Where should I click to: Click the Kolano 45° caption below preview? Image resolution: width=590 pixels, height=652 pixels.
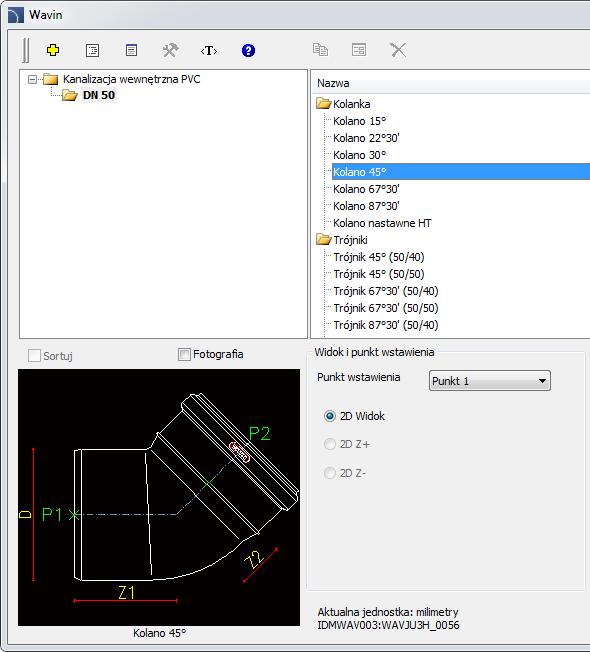click(159, 633)
